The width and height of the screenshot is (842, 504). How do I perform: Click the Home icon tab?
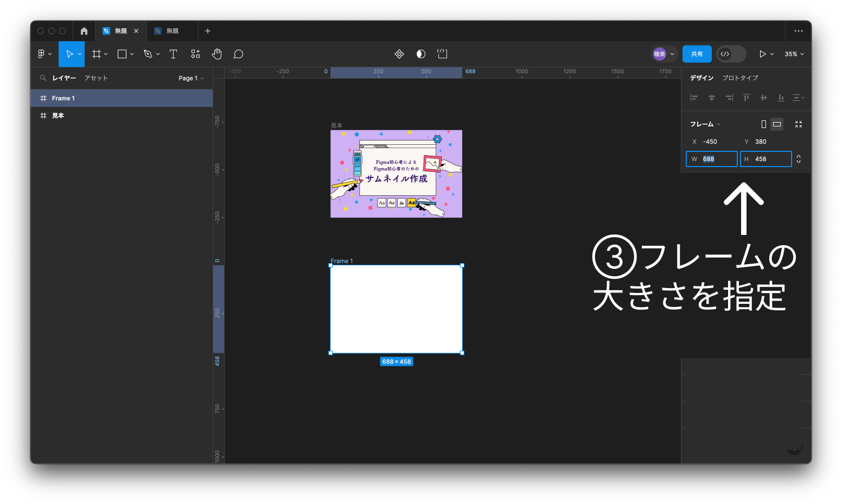pos(84,31)
